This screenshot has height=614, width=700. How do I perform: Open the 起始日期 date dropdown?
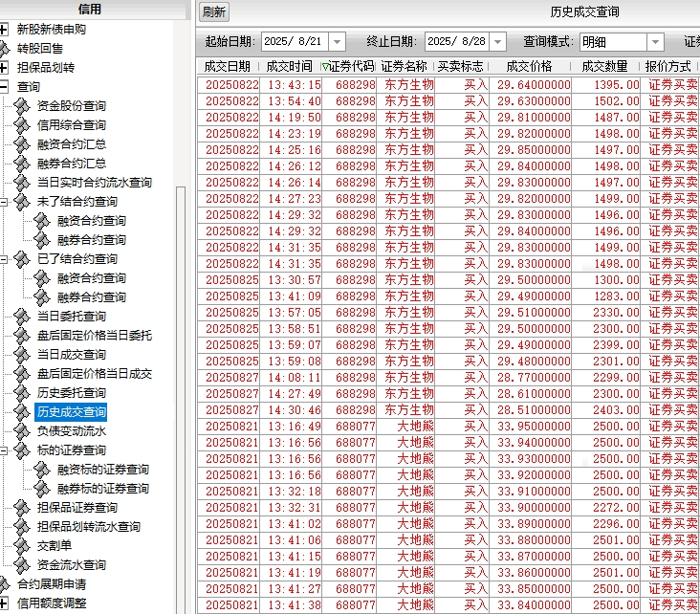[337, 42]
